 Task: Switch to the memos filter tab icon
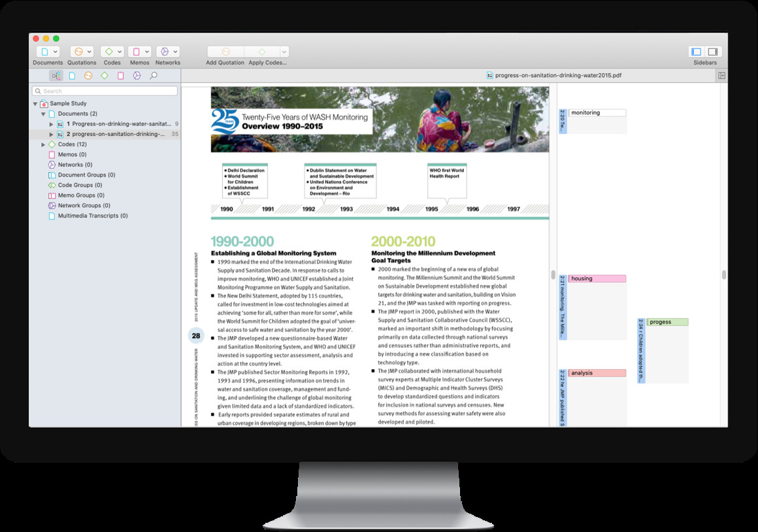pyautogui.click(x=121, y=75)
